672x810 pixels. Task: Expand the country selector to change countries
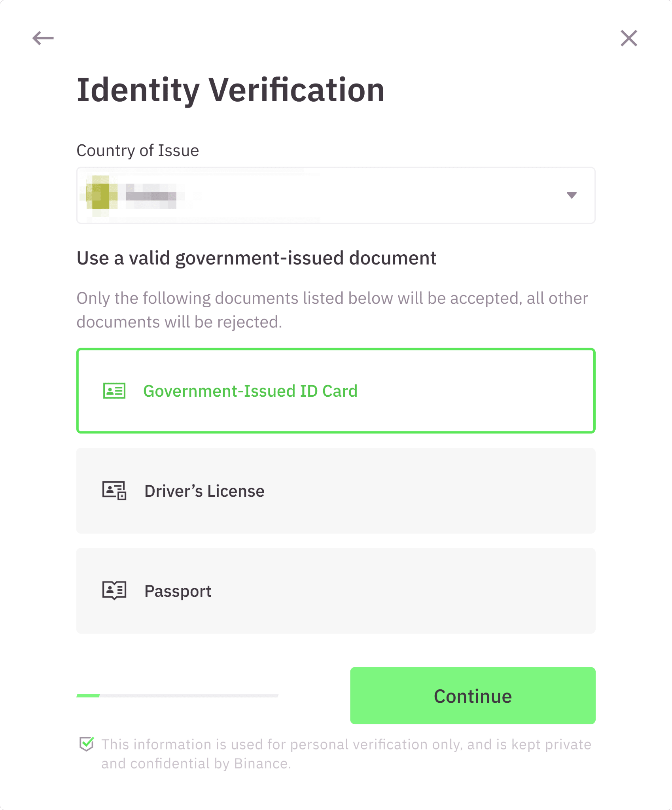(x=335, y=195)
